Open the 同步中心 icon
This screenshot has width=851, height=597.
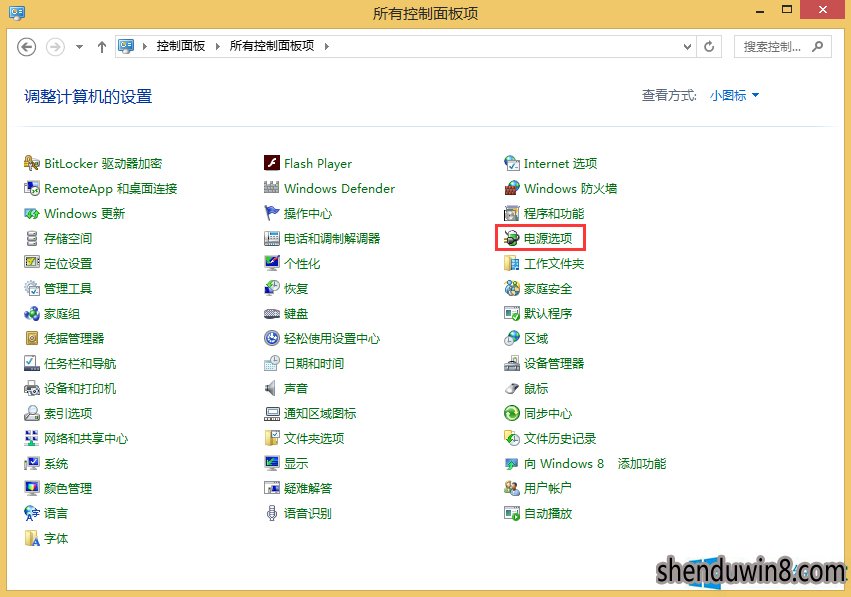coord(512,413)
